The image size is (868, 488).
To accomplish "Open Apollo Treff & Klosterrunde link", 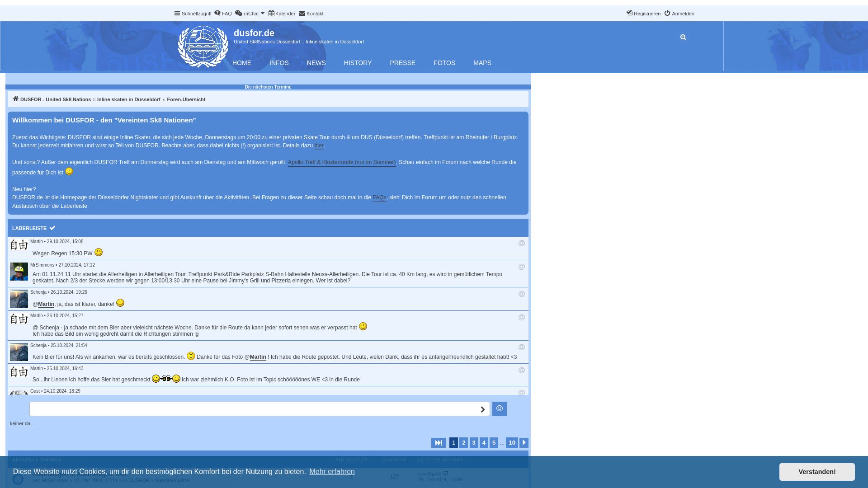I will point(342,162).
